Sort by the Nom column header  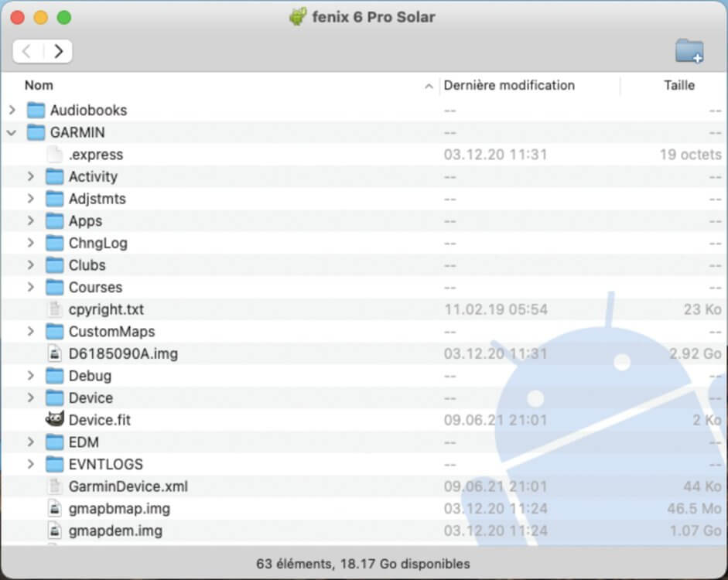click(x=39, y=85)
